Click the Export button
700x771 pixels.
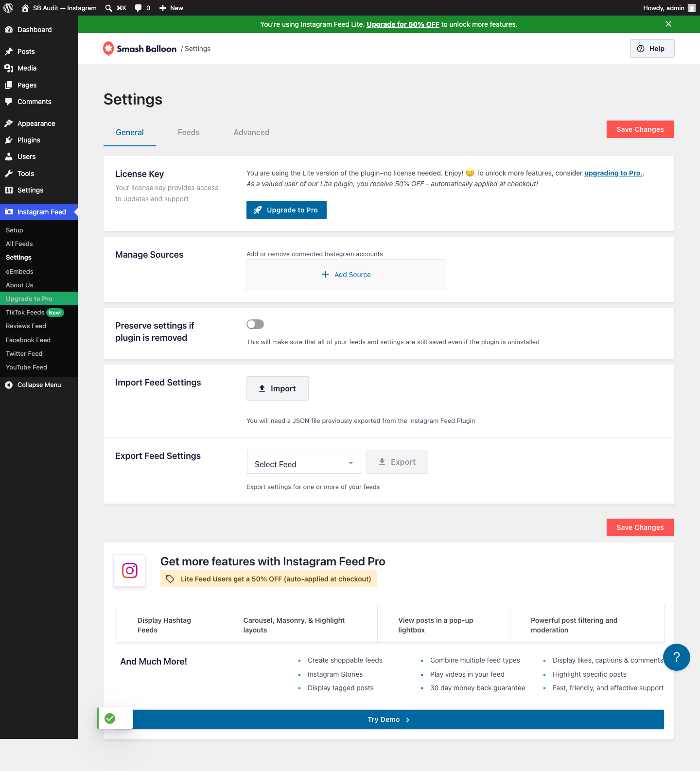click(x=397, y=462)
